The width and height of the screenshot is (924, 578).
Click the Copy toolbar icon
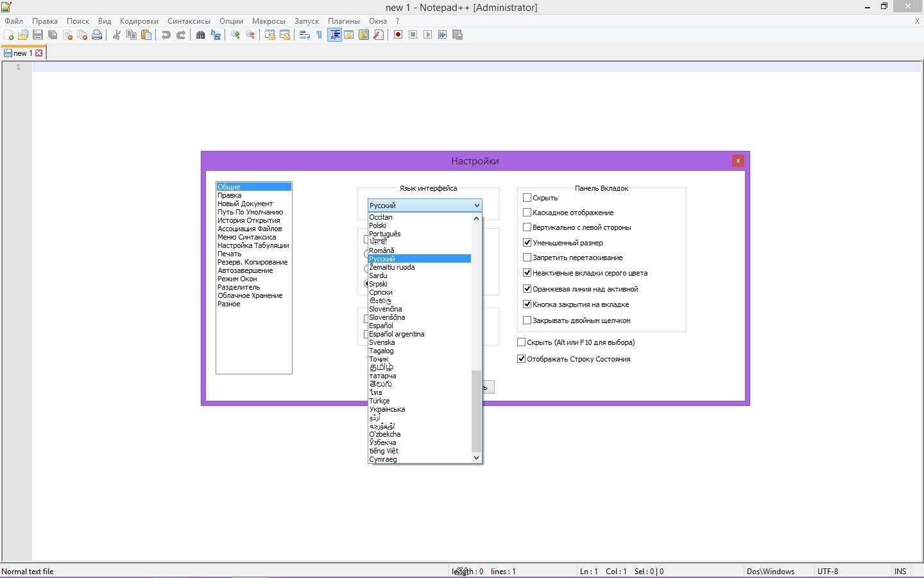(x=132, y=35)
